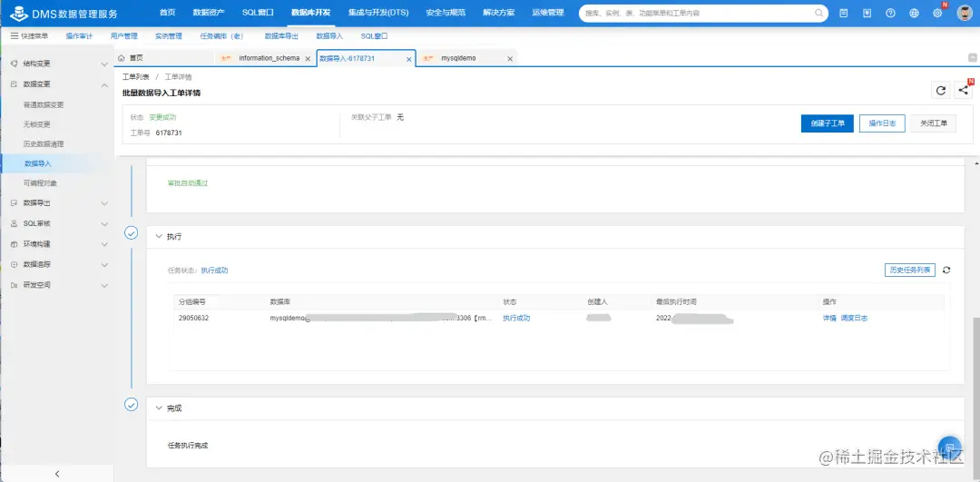Select 可编程对象 in sidebar
Screen dimensions: 980x482
(x=40, y=183)
